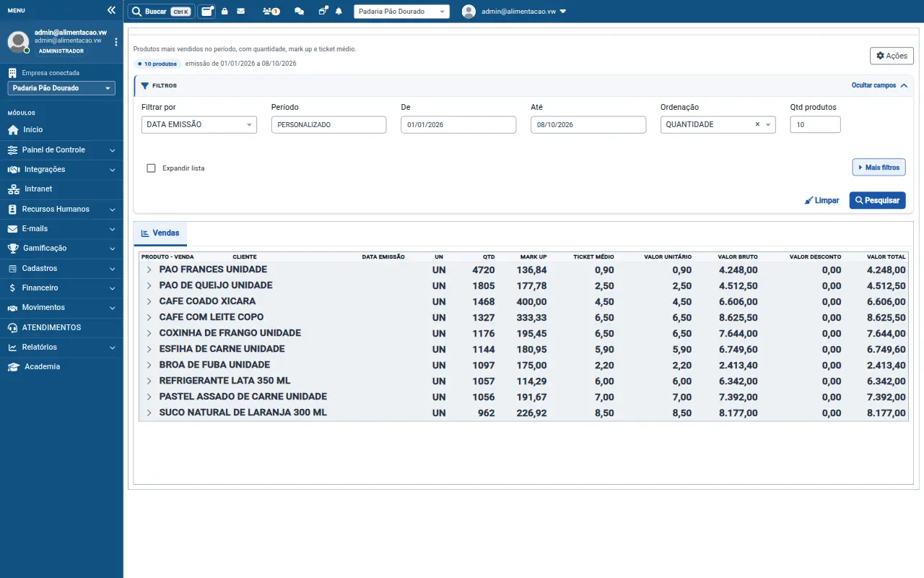This screenshot has height=578, width=924.
Task: Expand the CAFE COADO XICARA row
Action: point(149,301)
